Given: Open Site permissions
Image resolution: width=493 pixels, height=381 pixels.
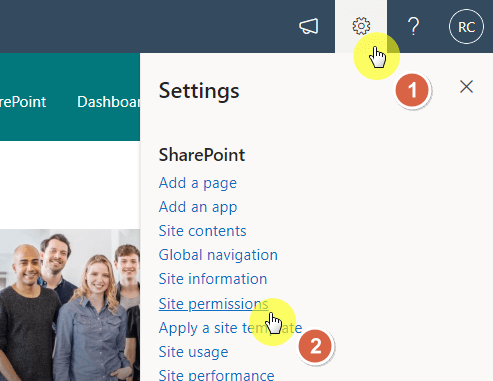Looking at the screenshot, I should [x=213, y=304].
